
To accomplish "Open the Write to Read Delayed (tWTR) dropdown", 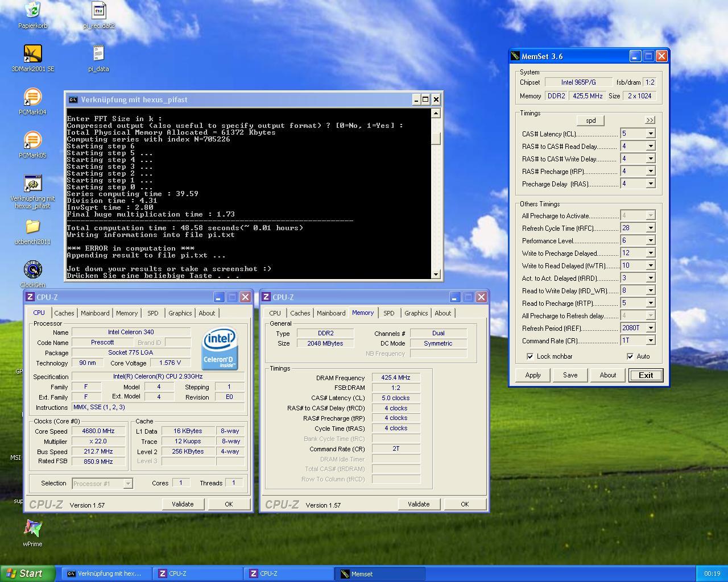I will pyautogui.click(x=651, y=265).
